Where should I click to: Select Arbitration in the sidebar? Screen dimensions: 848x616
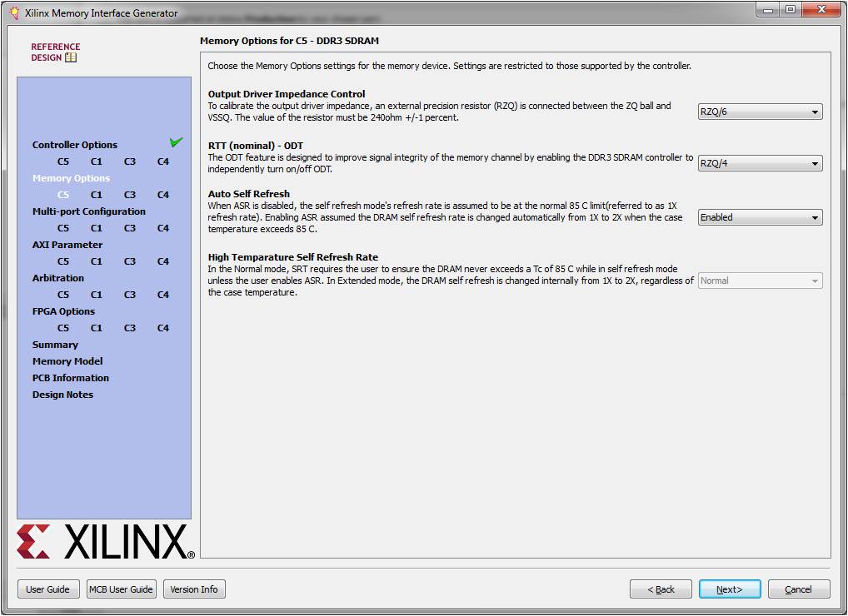[x=57, y=278]
